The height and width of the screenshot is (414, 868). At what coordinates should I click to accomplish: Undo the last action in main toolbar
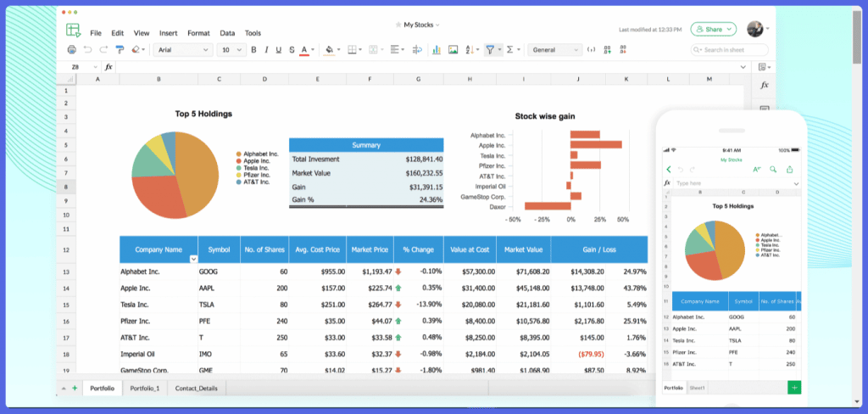coord(87,50)
